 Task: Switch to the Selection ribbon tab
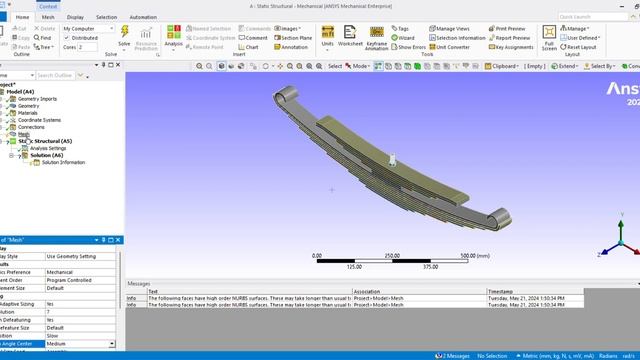tap(107, 17)
